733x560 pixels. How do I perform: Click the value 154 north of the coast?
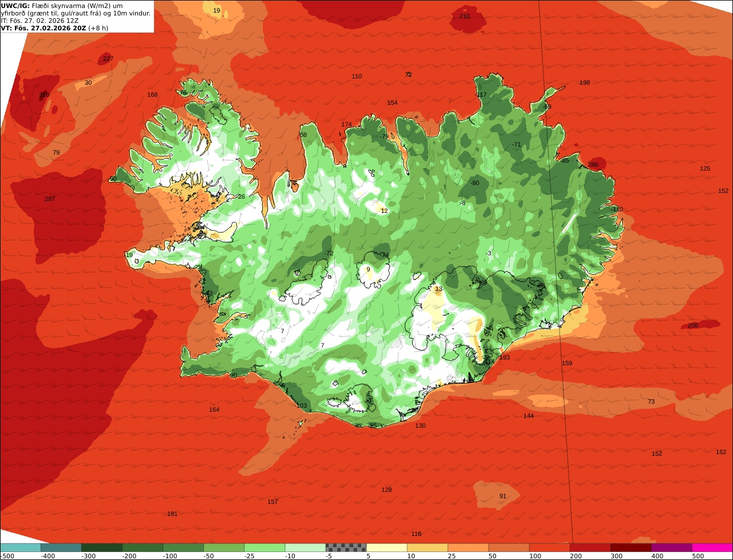click(x=392, y=103)
